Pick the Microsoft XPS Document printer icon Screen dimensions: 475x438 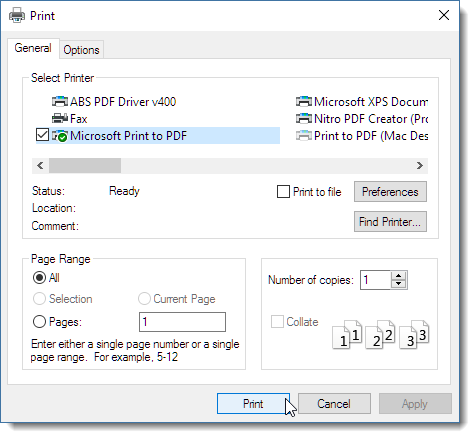[304, 102]
